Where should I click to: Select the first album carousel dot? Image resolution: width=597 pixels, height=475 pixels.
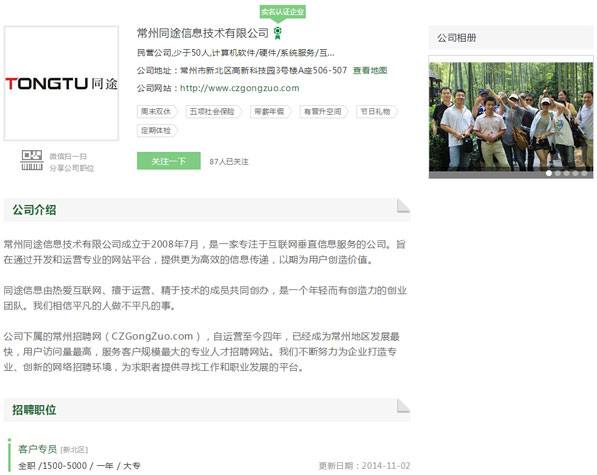coord(549,173)
